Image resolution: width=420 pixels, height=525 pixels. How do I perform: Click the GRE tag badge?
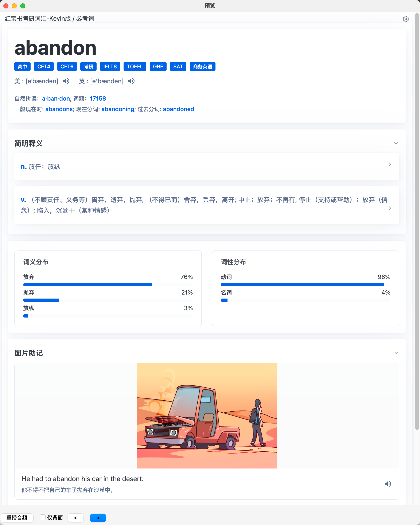click(x=158, y=66)
